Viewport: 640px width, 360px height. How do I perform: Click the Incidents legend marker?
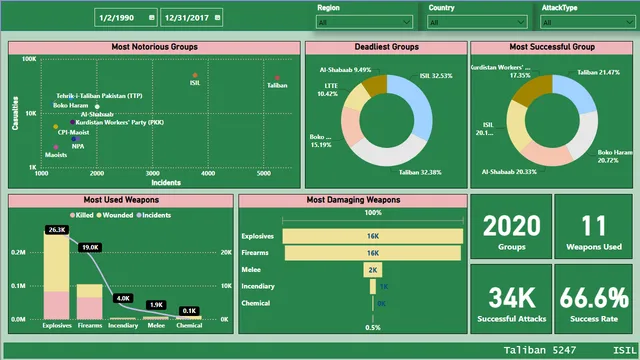coord(139,215)
